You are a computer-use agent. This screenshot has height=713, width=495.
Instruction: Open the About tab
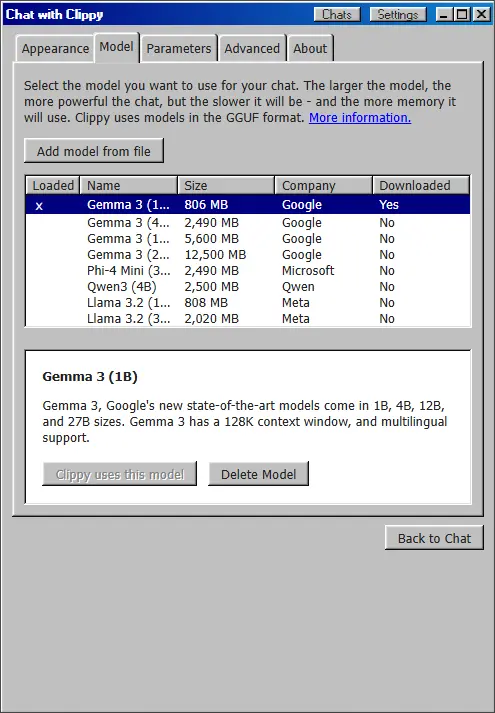tap(310, 49)
